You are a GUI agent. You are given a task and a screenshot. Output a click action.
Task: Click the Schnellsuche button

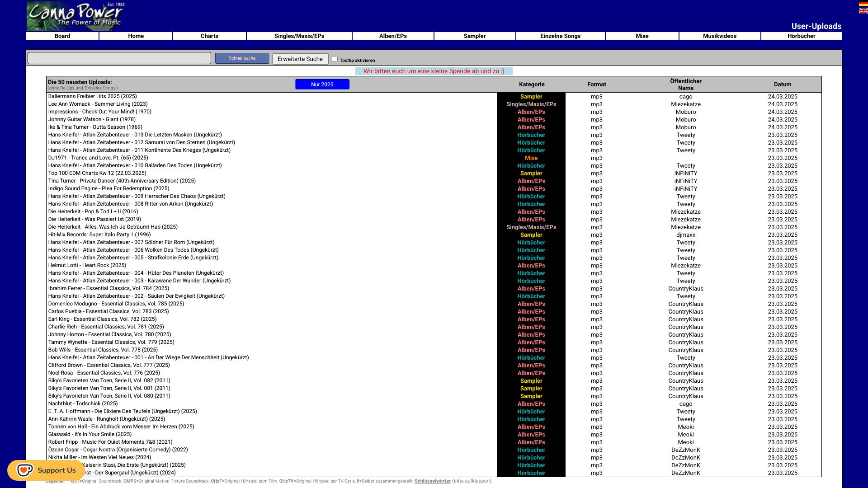(x=242, y=58)
